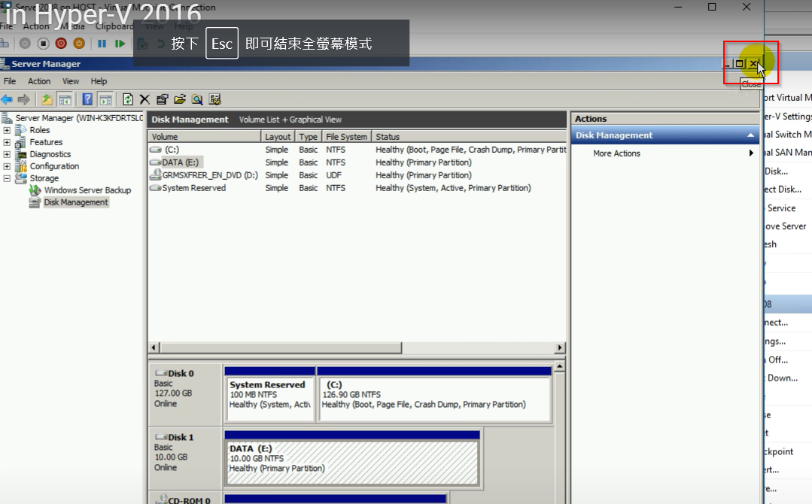Click the Refresh icon in Server Manager toolbar

click(x=128, y=99)
